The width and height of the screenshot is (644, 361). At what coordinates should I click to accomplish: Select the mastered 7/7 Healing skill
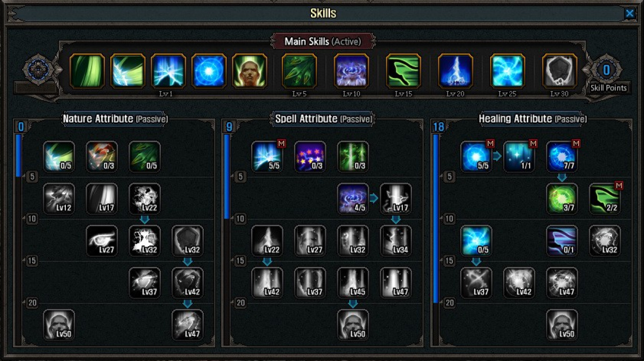coord(562,157)
